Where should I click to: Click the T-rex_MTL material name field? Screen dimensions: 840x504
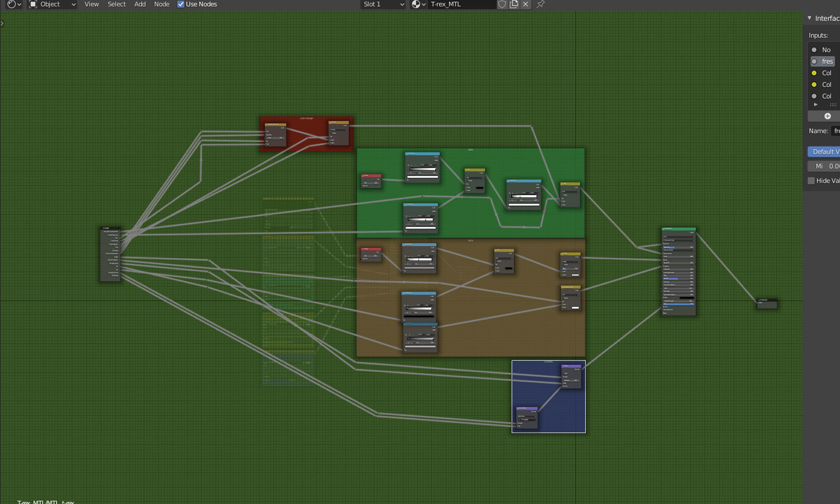point(462,4)
